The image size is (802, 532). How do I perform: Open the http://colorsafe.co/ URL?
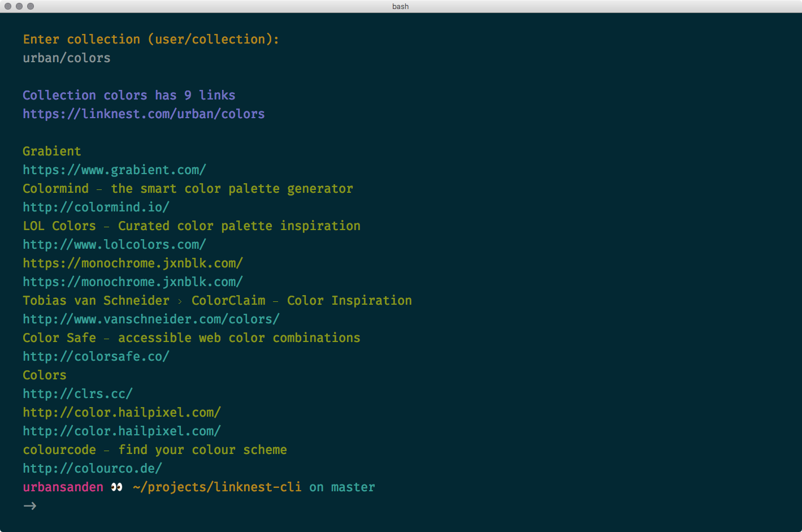[96, 356]
